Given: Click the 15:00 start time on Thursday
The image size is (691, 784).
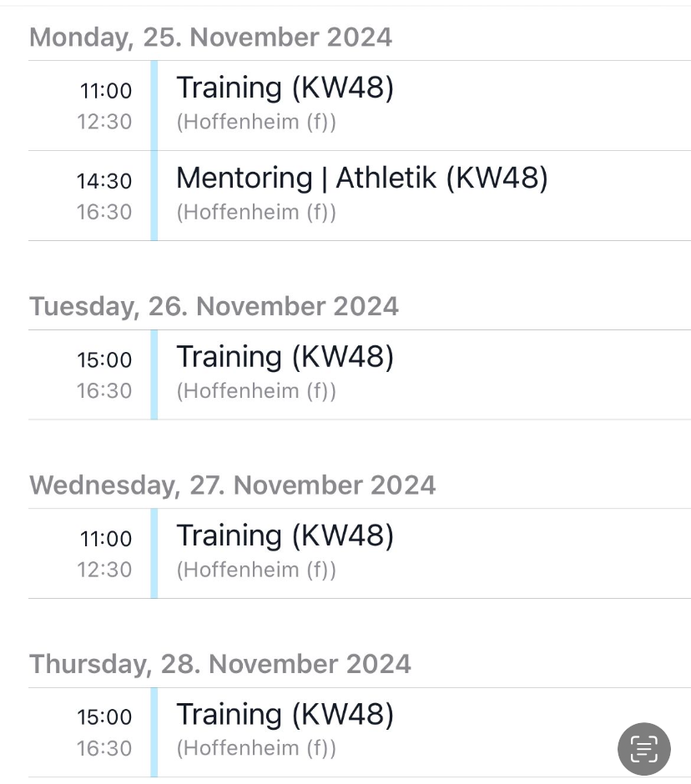Looking at the screenshot, I should tap(104, 717).
